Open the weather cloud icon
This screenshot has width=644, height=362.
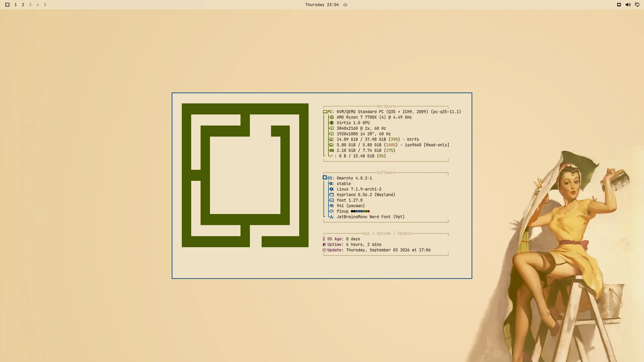(x=345, y=5)
